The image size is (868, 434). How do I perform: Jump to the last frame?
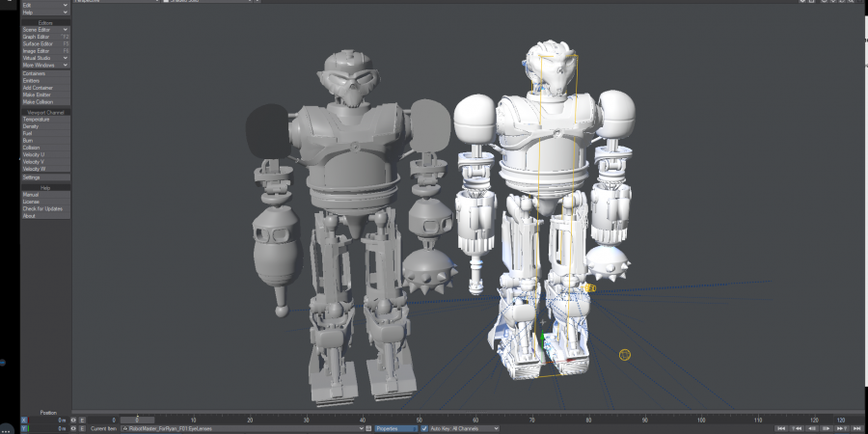point(857,428)
